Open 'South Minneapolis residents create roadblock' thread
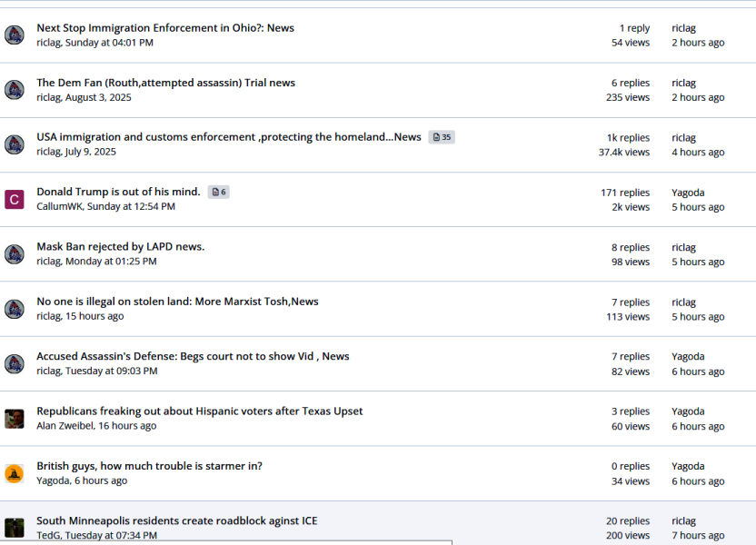 coord(176,521)
